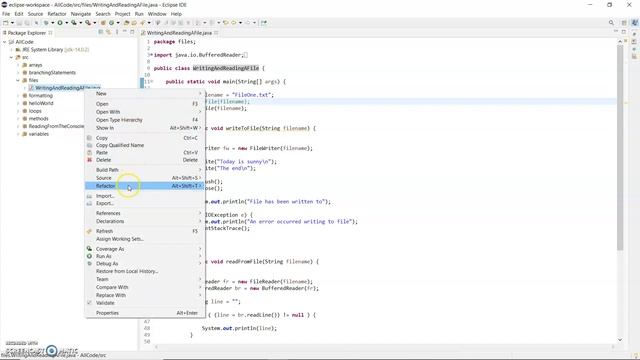This screenshot has height=360, width=640.
Task: Collapse the files package
Action: pos(18,80)
